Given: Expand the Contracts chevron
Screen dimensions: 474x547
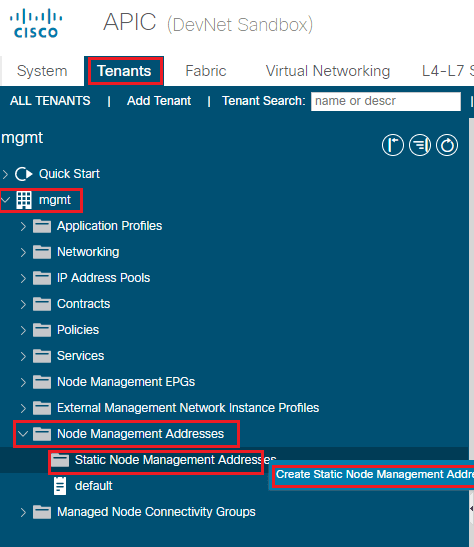Looking at the screenshot, I should click(23, 304).
